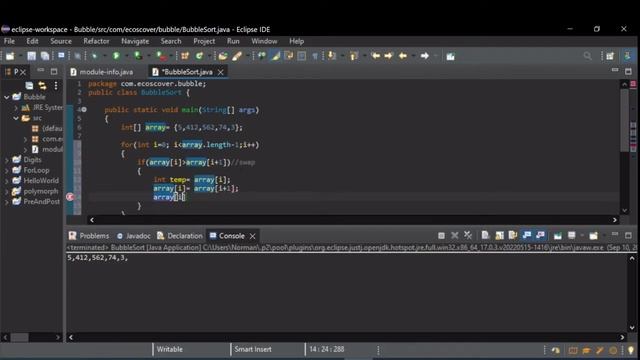Toggle show console on standard error change
The width and height of the screenshot is (640, 360).
point(540,236)
